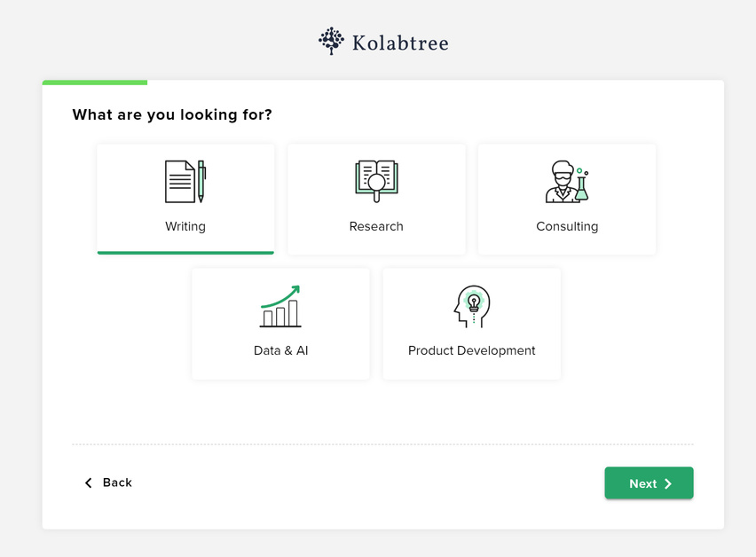
Task: Click the Kolabtree wordmark text
Action: point(400,43)
